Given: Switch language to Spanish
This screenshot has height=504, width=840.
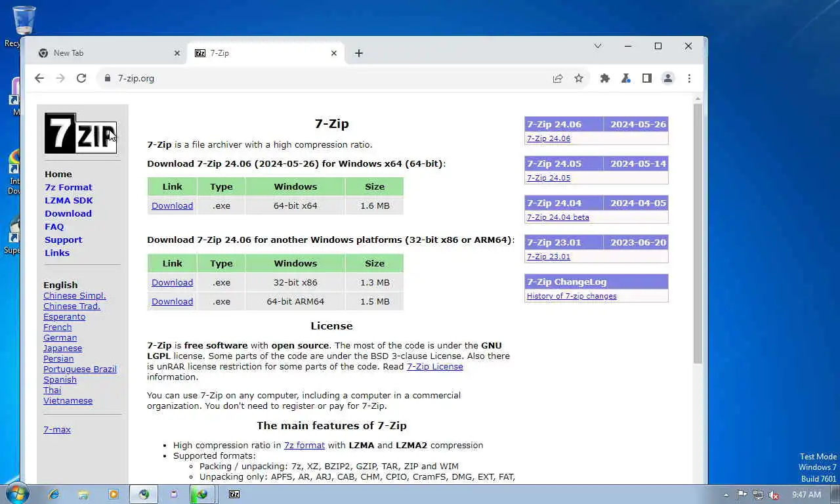Looking at the screenshot, I should tap(60, 379).
